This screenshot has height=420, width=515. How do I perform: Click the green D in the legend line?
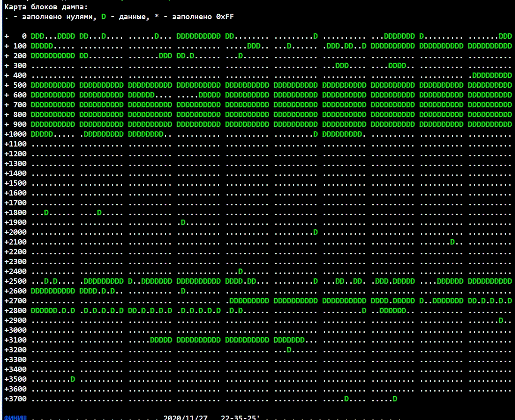(x=103, y=17)
